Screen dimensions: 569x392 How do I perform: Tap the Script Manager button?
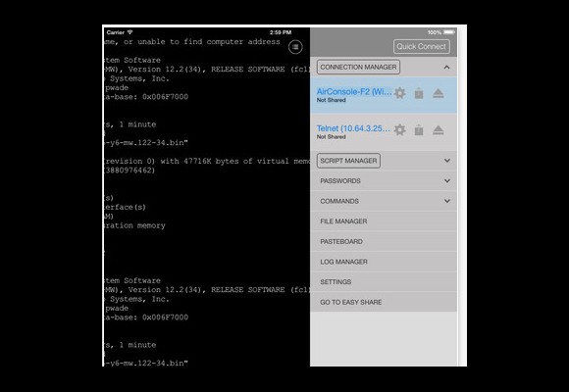[348, 161]
